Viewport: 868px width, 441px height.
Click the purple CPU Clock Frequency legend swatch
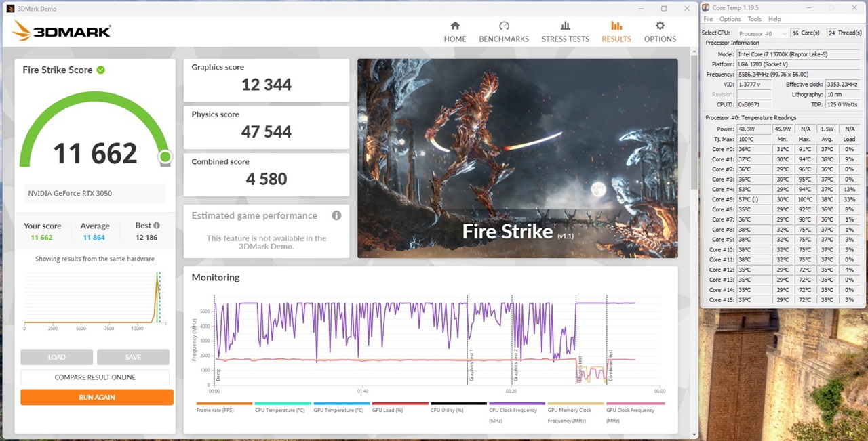tap(517, 404)
